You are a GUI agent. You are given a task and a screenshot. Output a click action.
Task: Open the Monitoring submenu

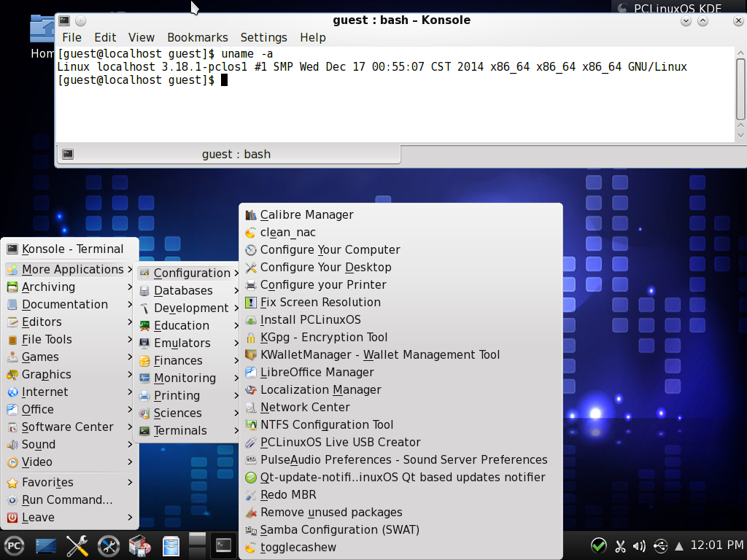point(188,378)
